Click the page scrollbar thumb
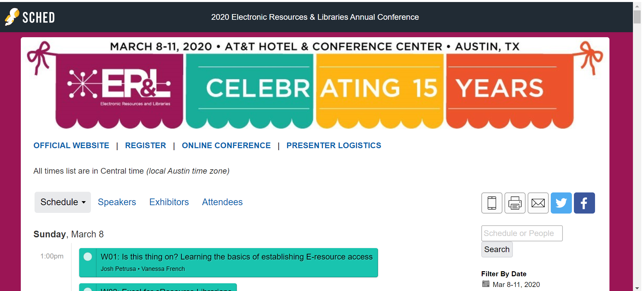The width and height of the screenshot is (644, 291). click(637, 17)
